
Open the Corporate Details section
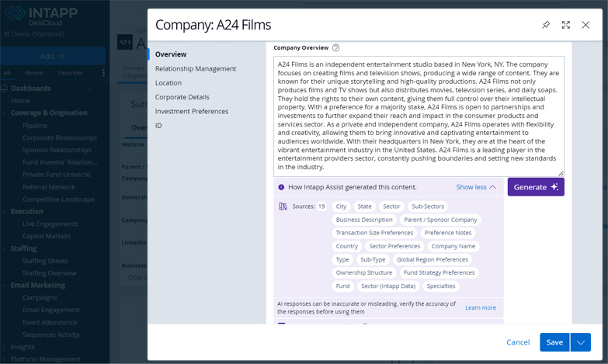point(182,97)
